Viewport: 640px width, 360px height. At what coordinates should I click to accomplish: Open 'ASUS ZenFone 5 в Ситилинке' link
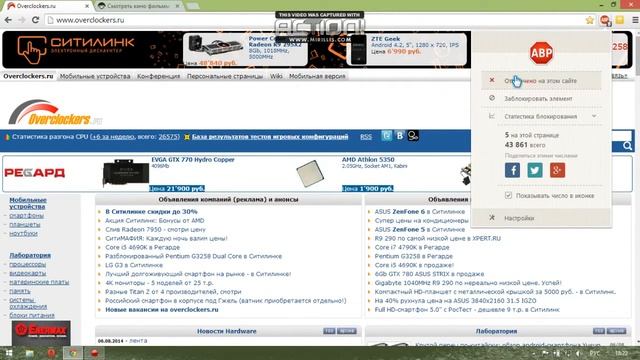click(x=420, y=229)
